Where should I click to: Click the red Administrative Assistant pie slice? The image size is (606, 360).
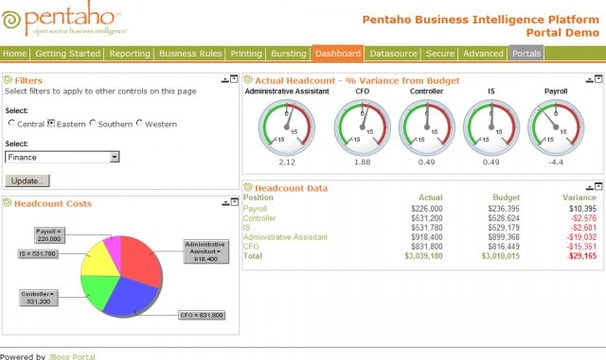[140, 260]
